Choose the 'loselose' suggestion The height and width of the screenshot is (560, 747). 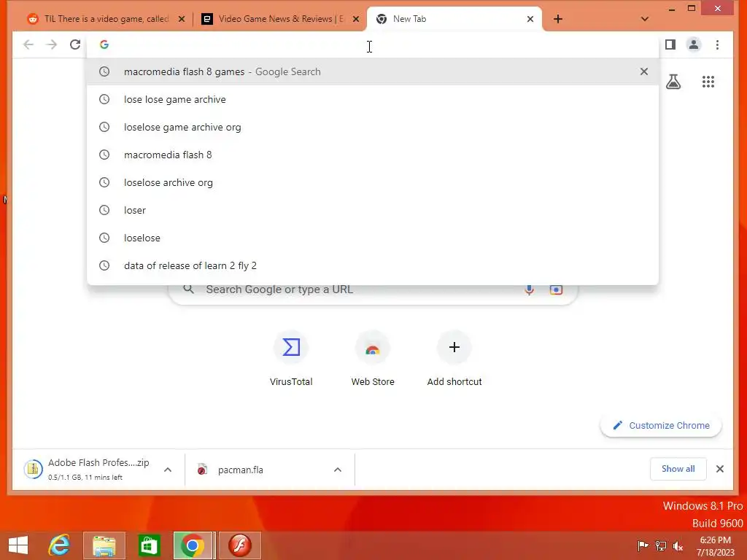373,238
